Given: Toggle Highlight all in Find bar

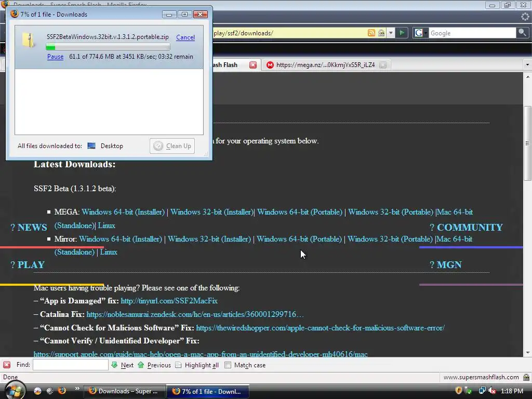Looking at the screenshot, I should [197, 365].
